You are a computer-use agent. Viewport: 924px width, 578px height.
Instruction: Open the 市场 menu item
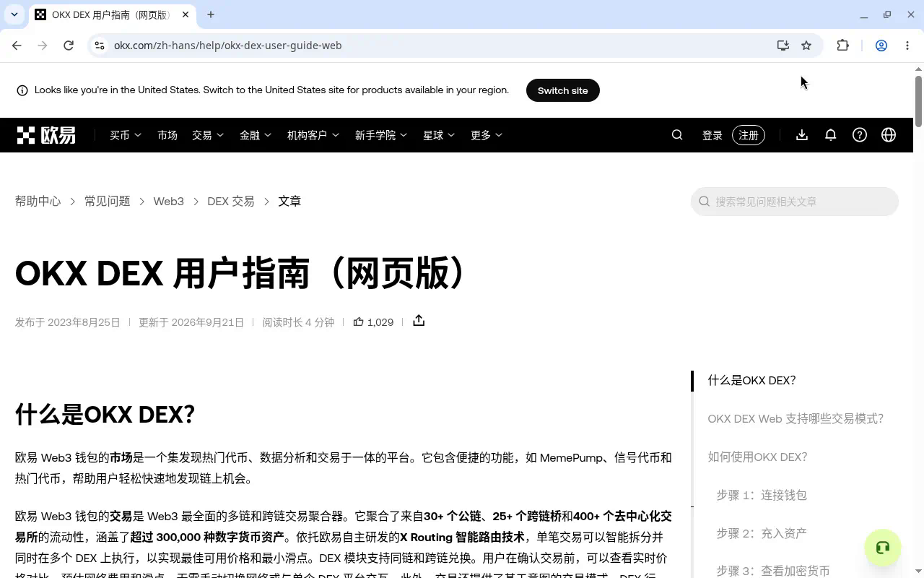[x=167, y=135]
